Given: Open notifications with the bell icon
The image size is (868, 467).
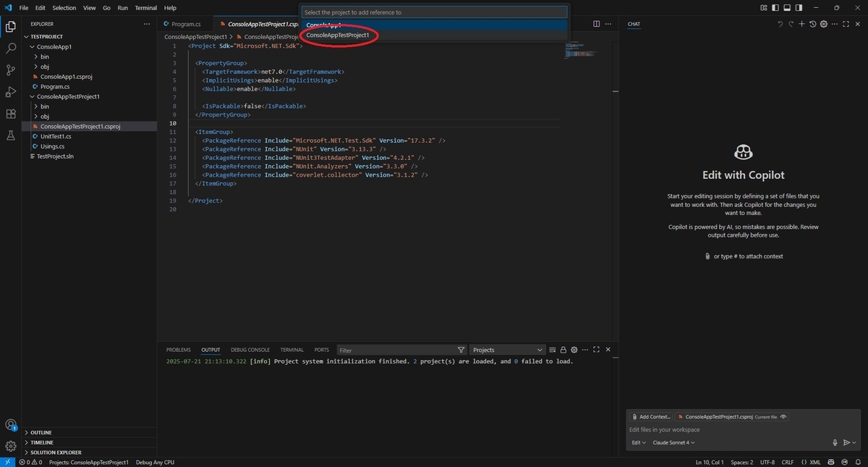Looking at the screenshot, I should [x=858, y=462].
